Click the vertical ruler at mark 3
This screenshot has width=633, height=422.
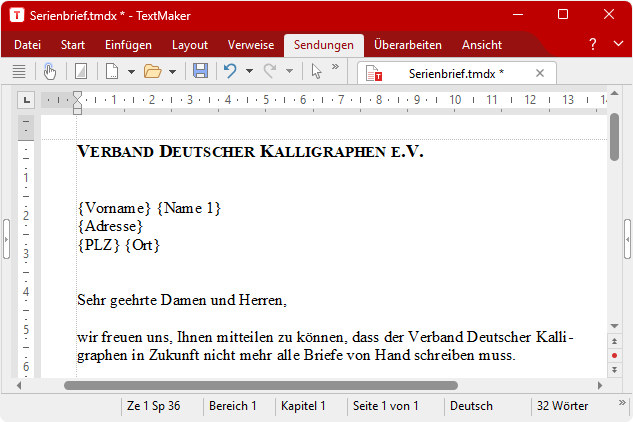[x=26, y=254]
